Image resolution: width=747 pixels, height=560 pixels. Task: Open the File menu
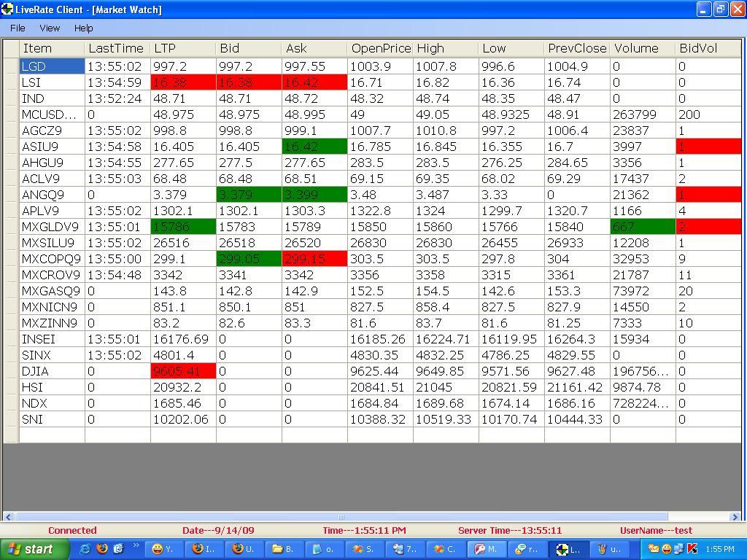tap(18, 28)
